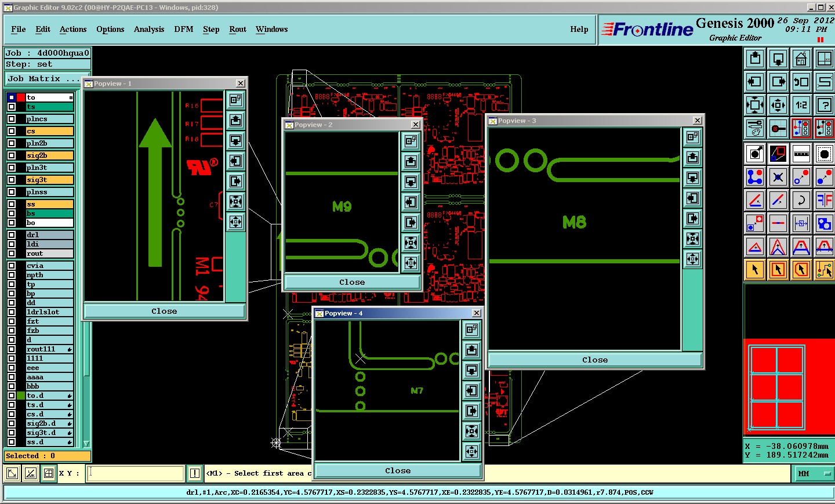This screenshot has height=504, width=835.
Task: Click the wrench and palette settings icon
Action: (x=755, y=128)
